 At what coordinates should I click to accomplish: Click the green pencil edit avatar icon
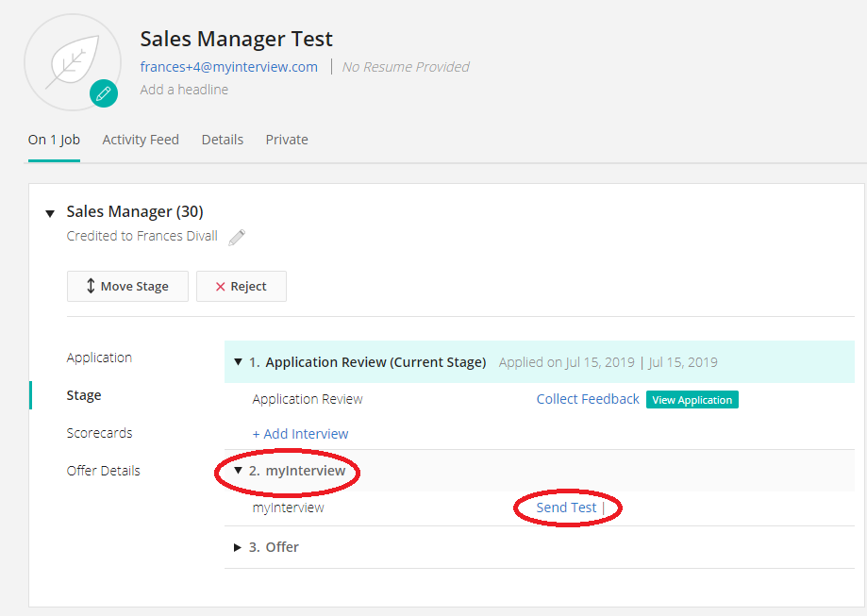point(104,93)
